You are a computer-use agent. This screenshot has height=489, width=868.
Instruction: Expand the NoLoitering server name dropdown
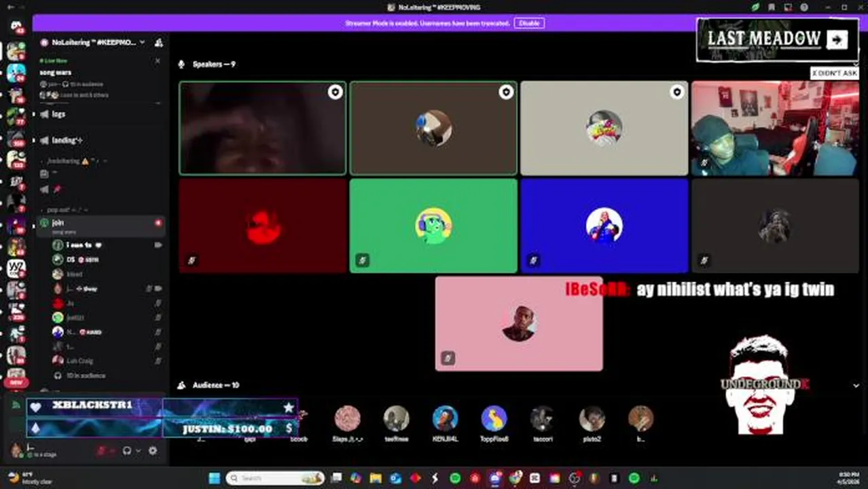click(142, 42)
